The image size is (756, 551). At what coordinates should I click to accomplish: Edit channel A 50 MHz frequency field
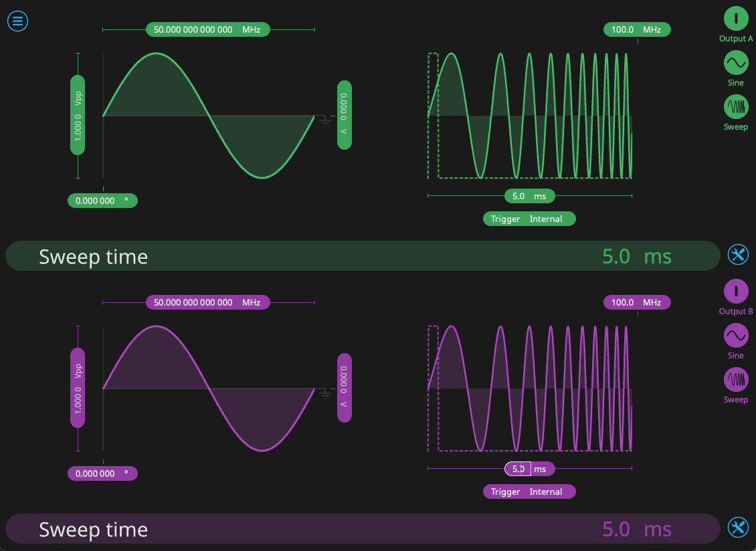(207, 29)
